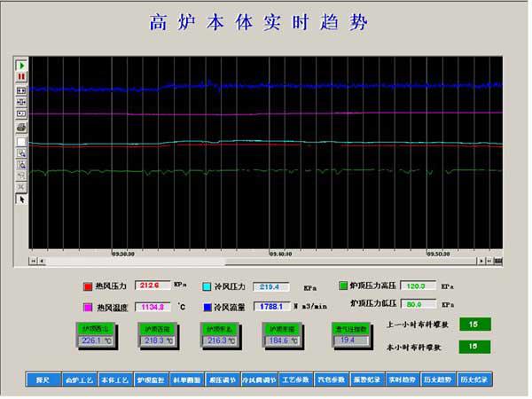Click the compress time axis icon below play/pause

pyautogui.click(x=21, y=102)
